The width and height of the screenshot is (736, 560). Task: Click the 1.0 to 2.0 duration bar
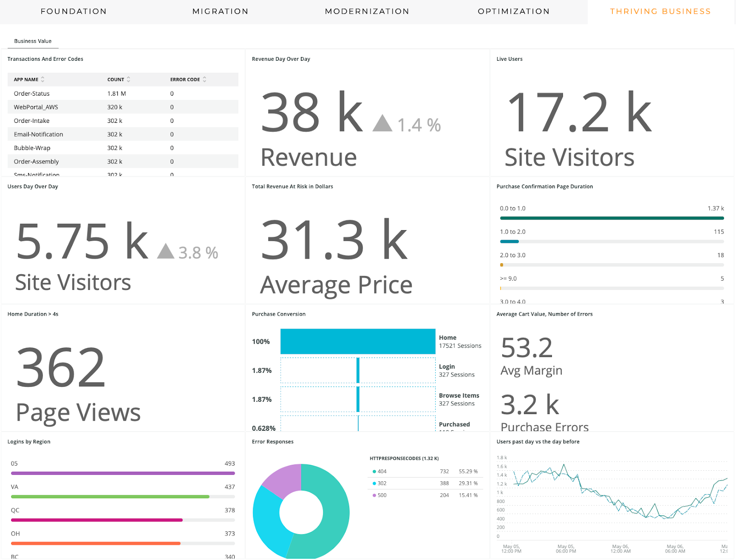(612, 242)
